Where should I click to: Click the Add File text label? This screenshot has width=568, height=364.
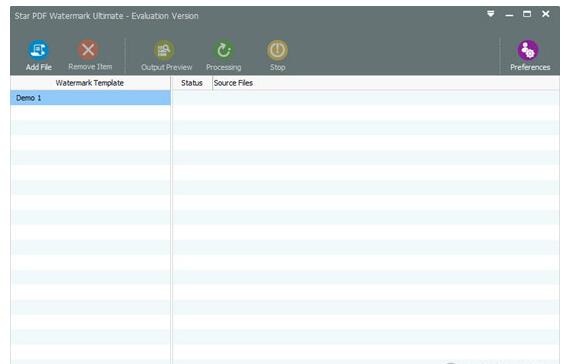[x=38, y=67]
